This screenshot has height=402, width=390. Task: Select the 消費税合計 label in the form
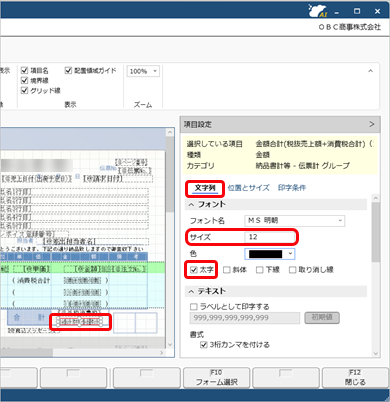[x=33, y=281]
